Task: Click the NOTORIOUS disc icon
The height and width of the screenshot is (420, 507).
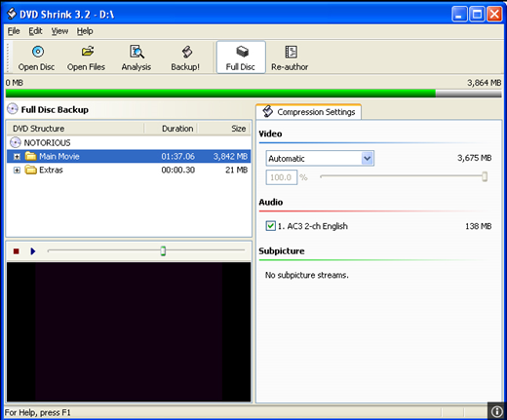Action: [16, 142]
